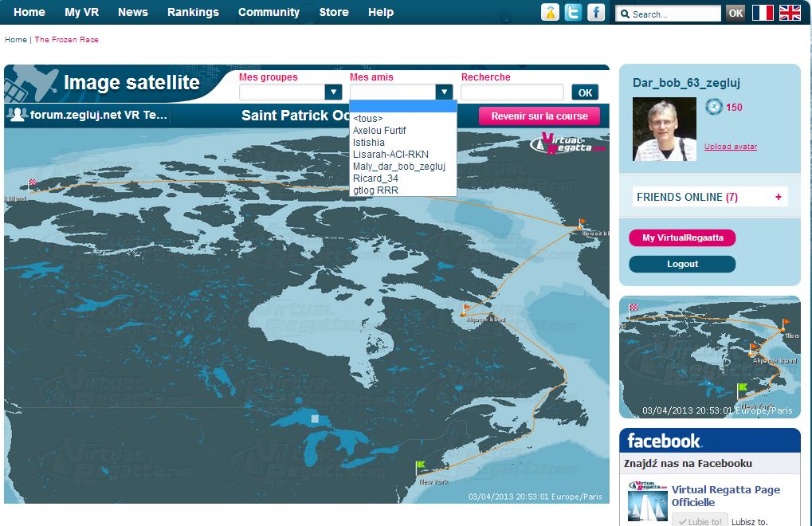Click the Recherche input field
This screenshot has height=526, width=812.
pos(512,92)
